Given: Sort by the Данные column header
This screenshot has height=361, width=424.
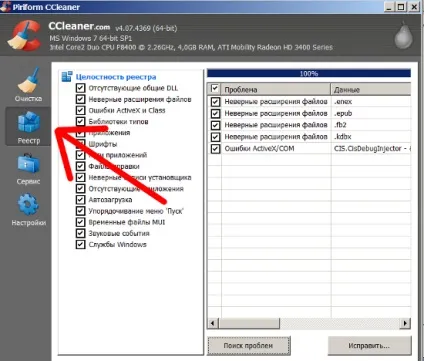Looking at the screenshot, I should pyautogui.click(x=371, y=89).
